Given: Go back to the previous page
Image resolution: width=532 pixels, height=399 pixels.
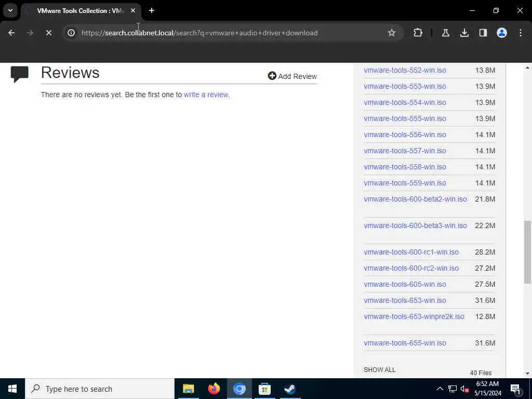Looking at the screenshot, I should [11, 33].
